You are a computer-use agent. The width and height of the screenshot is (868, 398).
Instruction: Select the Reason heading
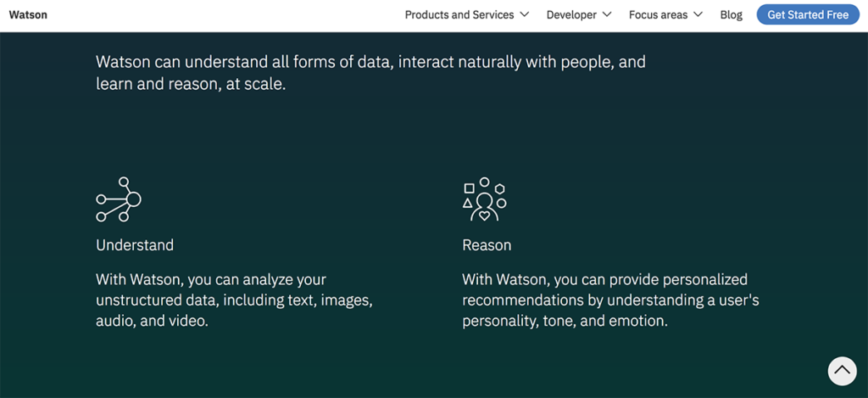(x=487, y=245)
